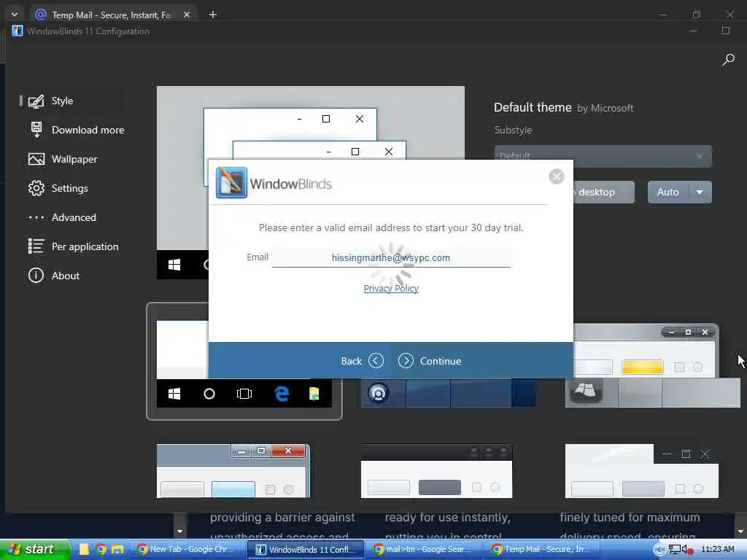Click the Back arrow circle icon
747x560 pixels.
coord(376,360)
